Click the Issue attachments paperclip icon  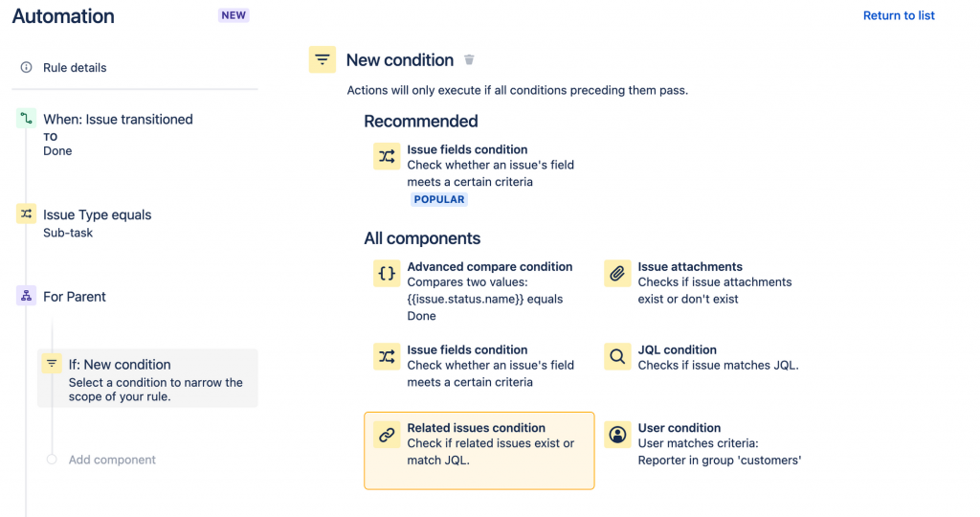click(618, 274)
